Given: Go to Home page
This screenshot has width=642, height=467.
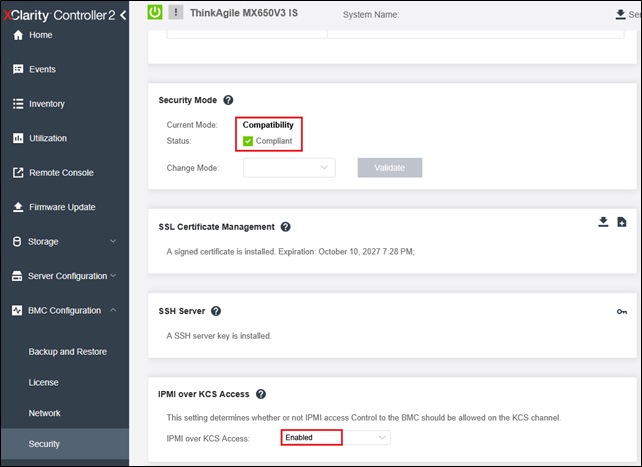Looking at the screenshot, I should pyautogui.click(x=41, y=35).
